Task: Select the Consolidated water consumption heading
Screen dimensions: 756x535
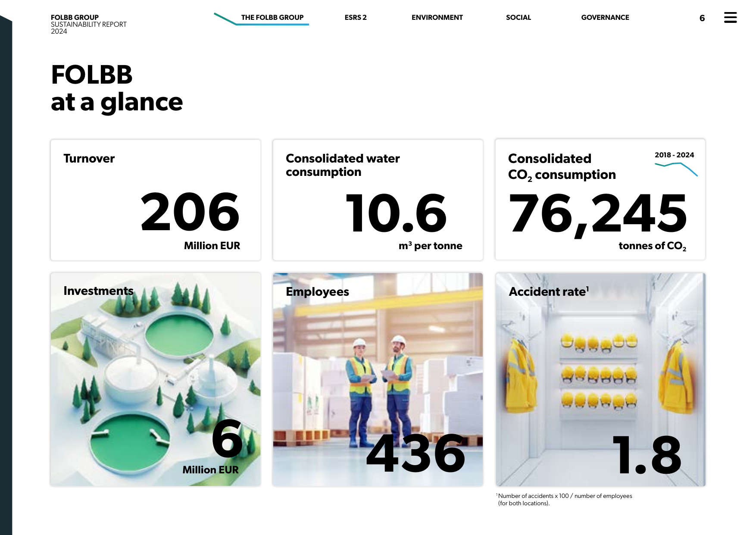Action: pyautogui.click(x=343, y=165)
